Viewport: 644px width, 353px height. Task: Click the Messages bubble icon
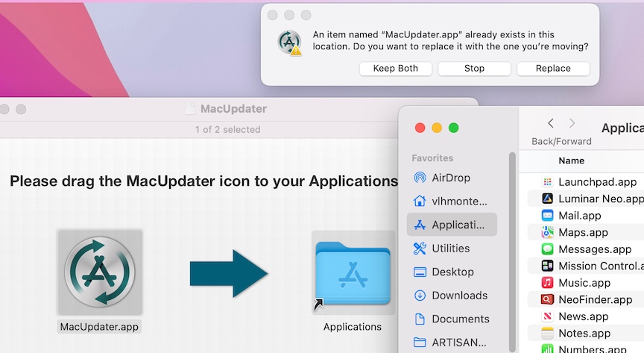(x=547, y=249)
